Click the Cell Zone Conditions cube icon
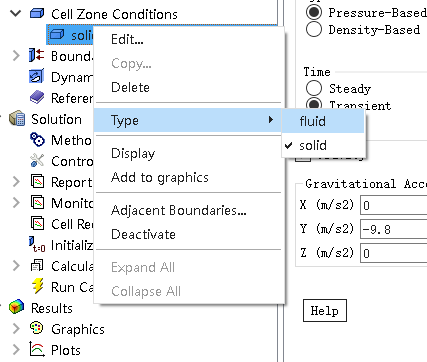The image size is (427, 362). (37, 14)
